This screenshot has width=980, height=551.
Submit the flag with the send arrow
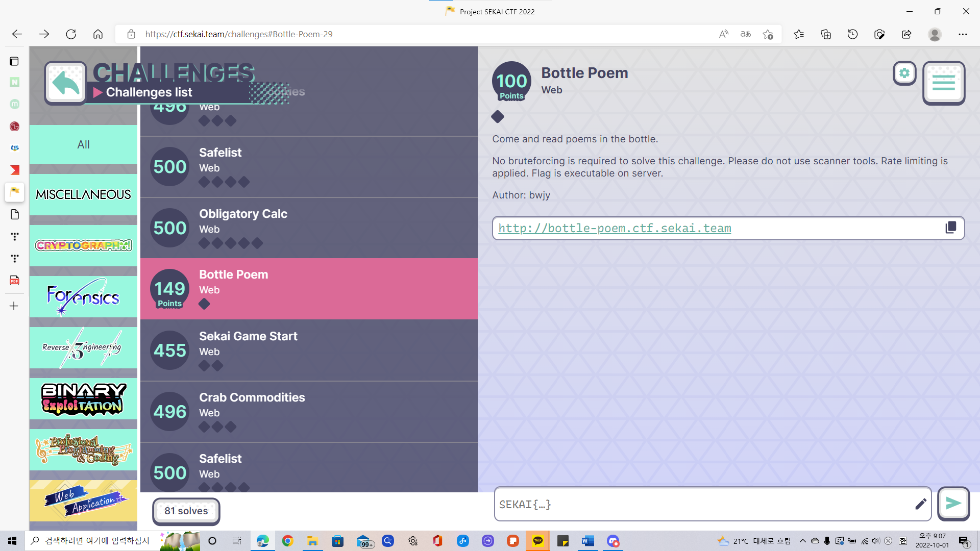pyautogui.click(x=953, y=504)
